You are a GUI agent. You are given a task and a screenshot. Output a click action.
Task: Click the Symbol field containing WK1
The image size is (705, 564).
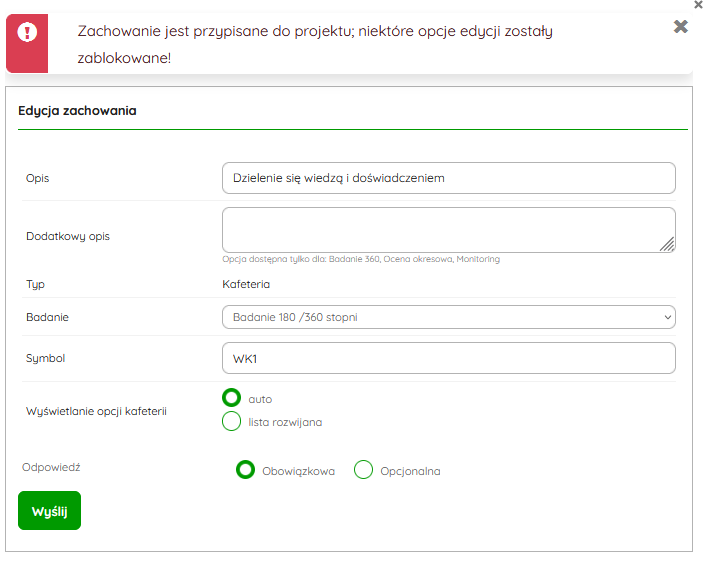pyautogui.click(x=448, y=358)
